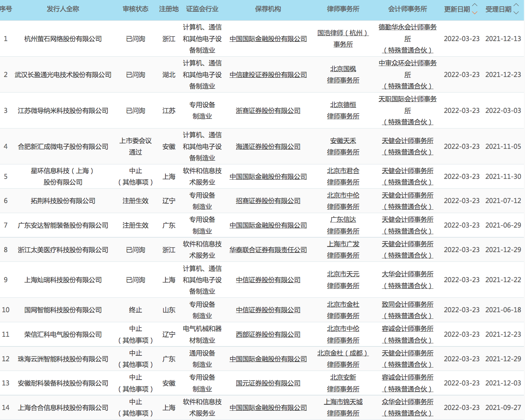Open 北京金杜（成都）律师事务所 link

click(343, 359)
